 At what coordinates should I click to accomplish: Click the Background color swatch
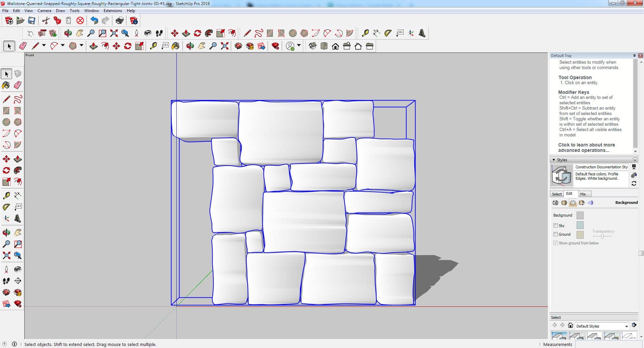click(x=580, y=215)
